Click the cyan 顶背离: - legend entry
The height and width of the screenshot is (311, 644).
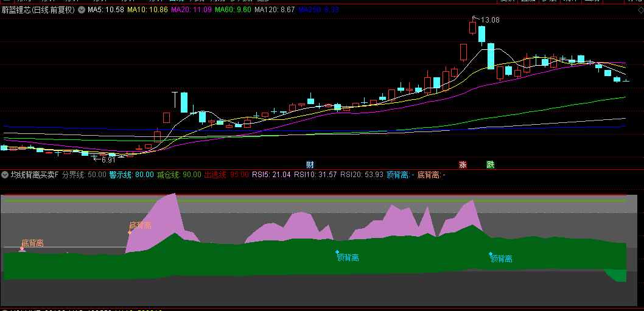[x=401, y=175]
